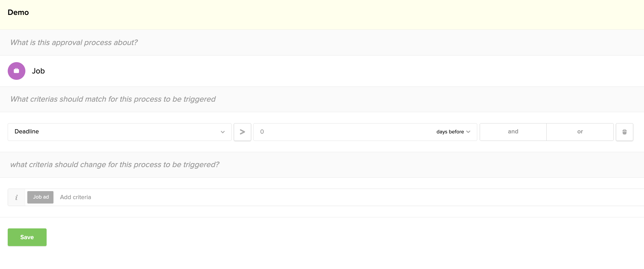Click 'What is this approval process about?' heading
Viewport: 644px width, 269px height.
[74, 43]
